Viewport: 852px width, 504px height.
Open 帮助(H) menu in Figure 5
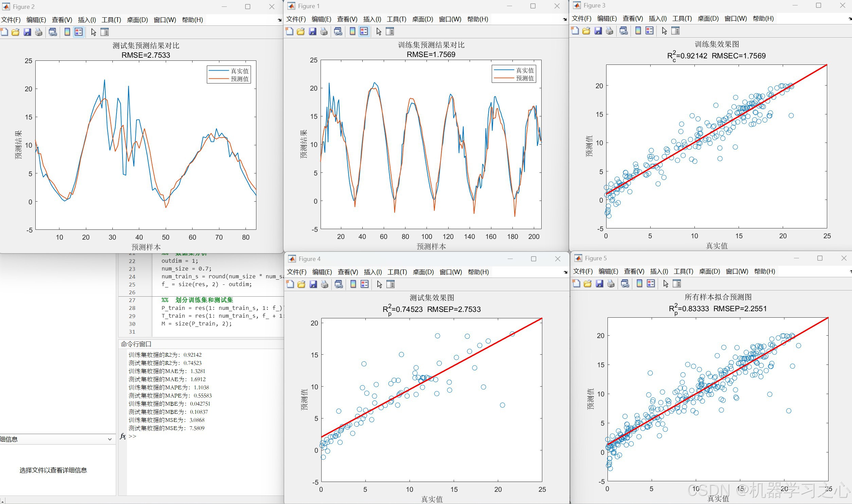764,272
